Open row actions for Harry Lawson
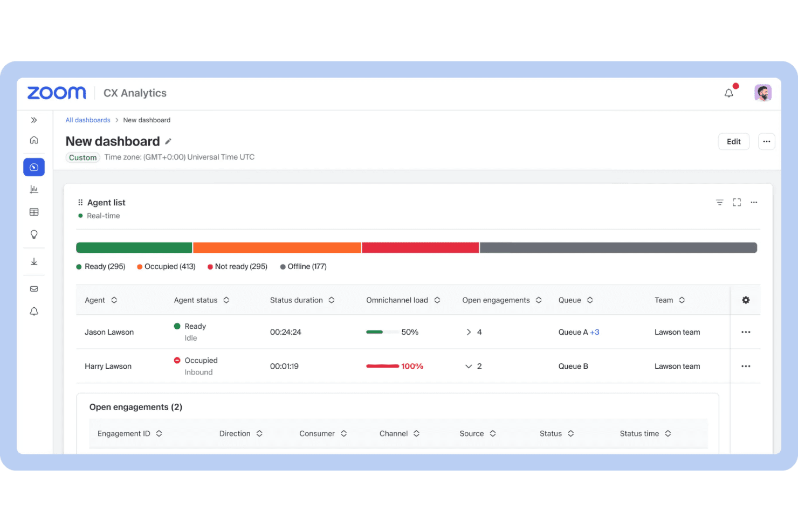The image size is (798, 532). coord(746,366)
